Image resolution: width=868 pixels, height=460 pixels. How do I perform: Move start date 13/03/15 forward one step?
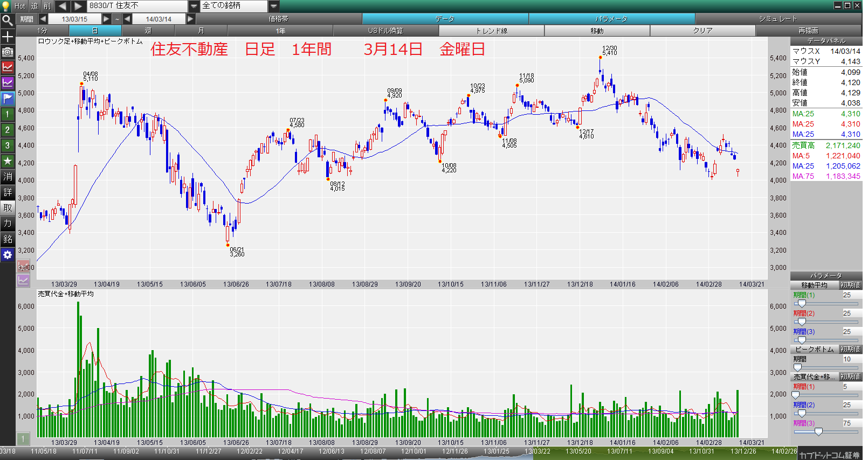[107, 19]
